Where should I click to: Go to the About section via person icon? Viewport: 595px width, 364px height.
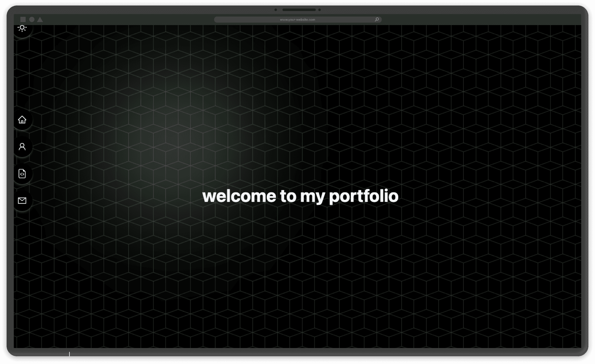(22, 147)
